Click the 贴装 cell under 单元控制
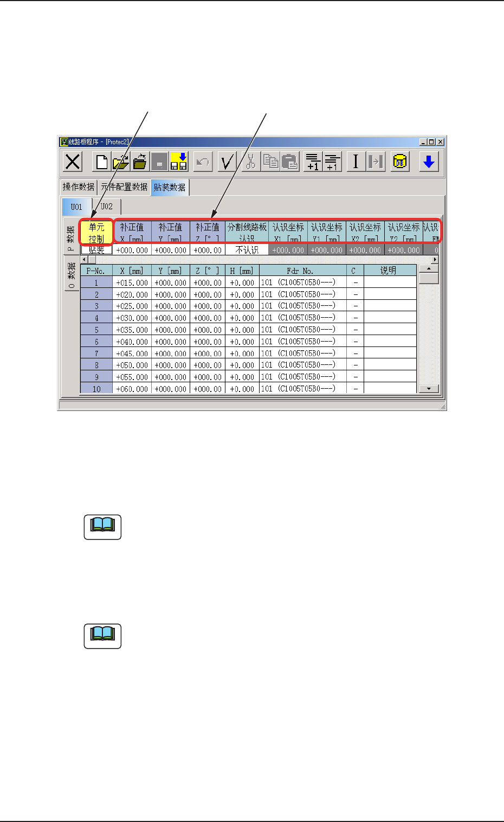The width and height of the screenshot is (504, 822). (96, 251)
